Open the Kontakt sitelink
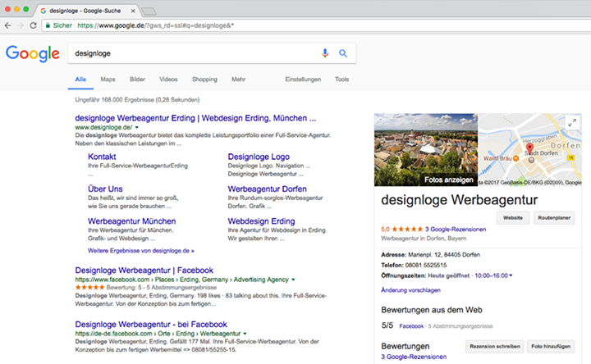 [102, 157]
